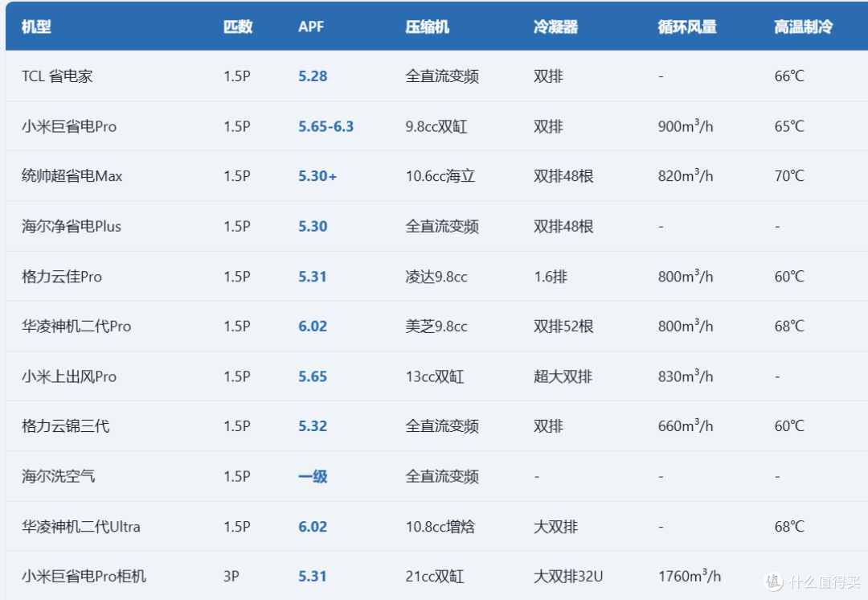Click 60℃ in 格力云锦三代 row
This screenshot has width=868, height=600.
[x=789, y=426]
